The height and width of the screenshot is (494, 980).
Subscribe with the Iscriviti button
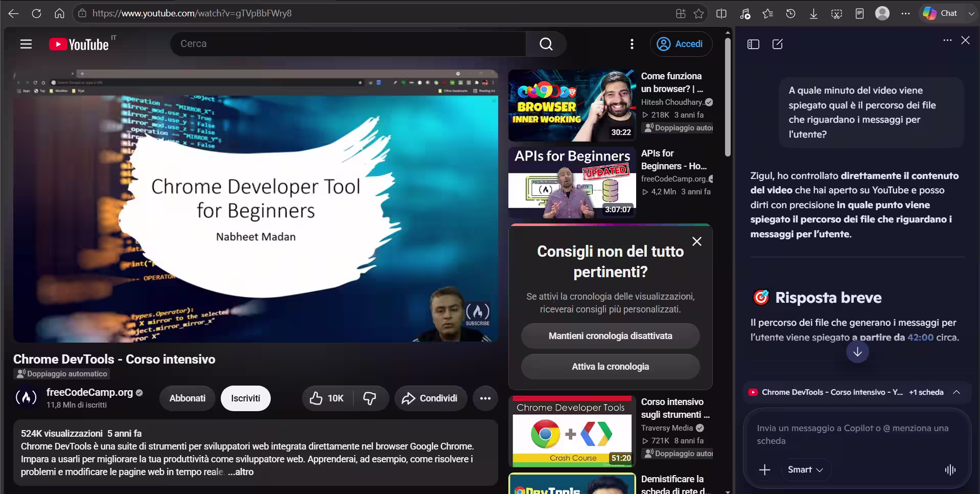coord(245,398)
